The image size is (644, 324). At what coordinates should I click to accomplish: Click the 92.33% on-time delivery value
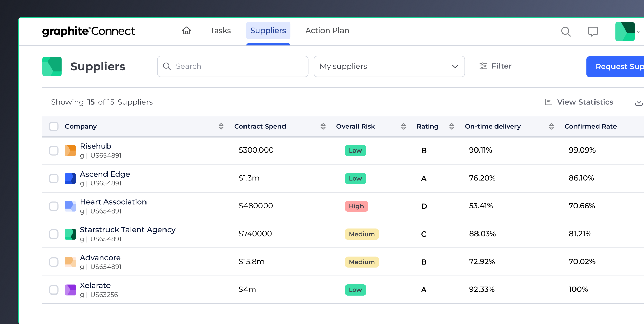482,289
